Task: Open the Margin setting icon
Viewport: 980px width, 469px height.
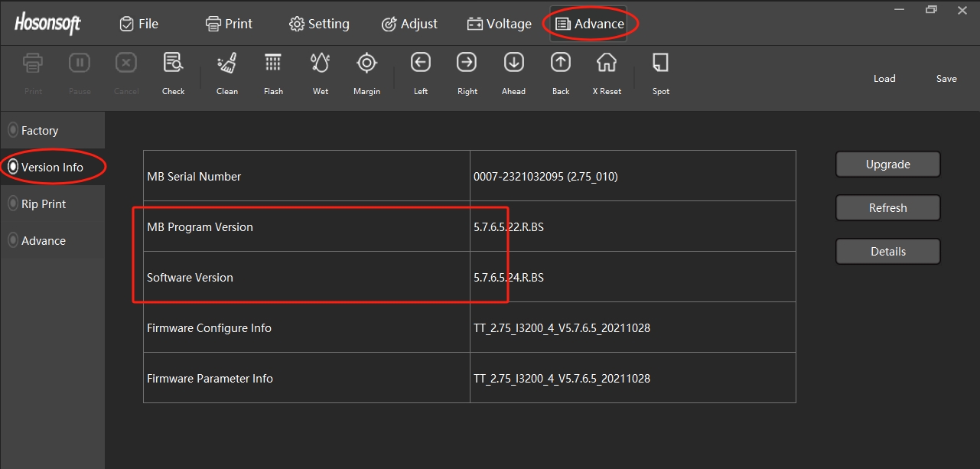Action: coord(367,64)
